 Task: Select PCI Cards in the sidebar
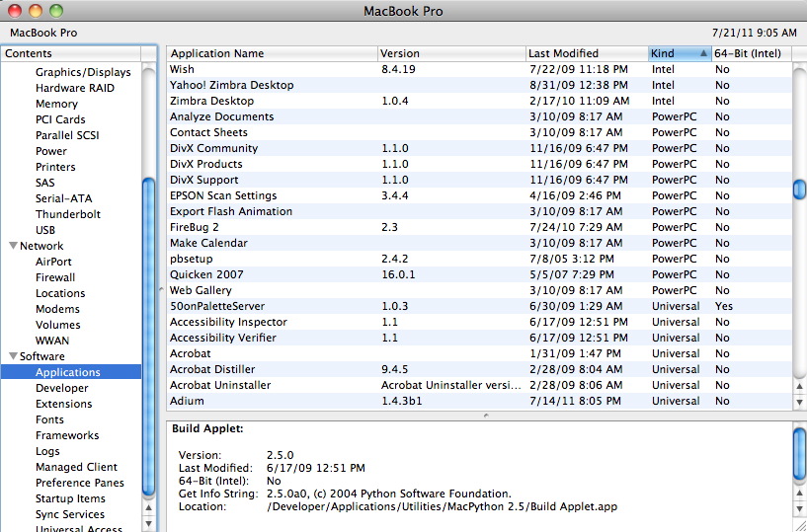point(60,119)
